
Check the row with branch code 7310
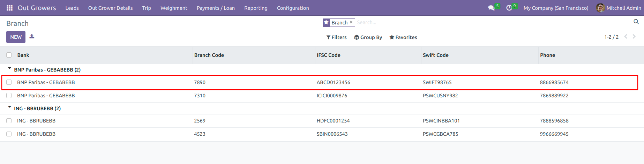pos(9,95)
